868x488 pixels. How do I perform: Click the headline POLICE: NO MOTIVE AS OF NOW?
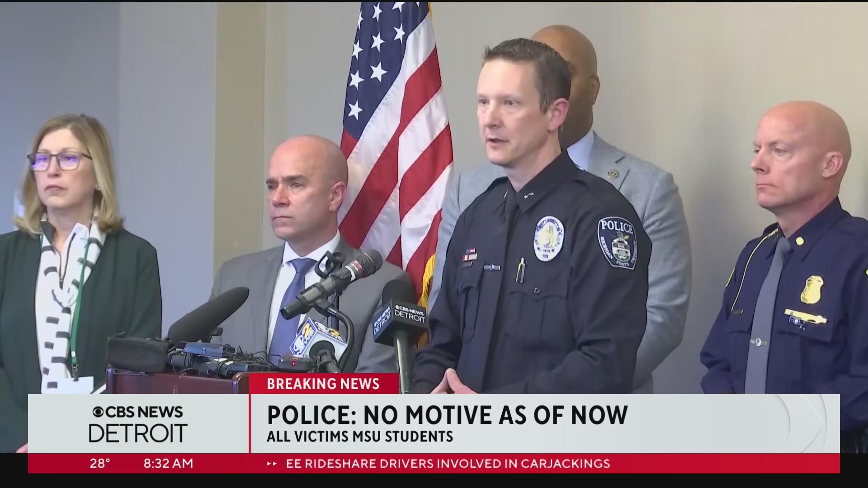click(x=447, y=415)
